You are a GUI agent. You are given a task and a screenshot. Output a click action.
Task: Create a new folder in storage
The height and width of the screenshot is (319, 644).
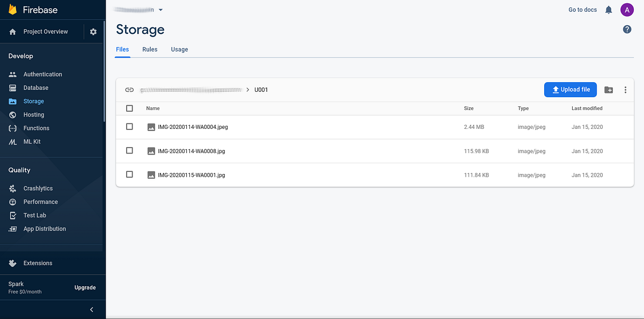tap(609, 90)
